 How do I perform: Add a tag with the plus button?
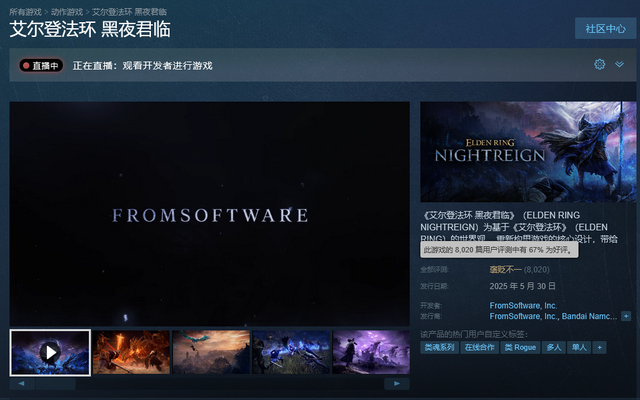pos(600,347)
